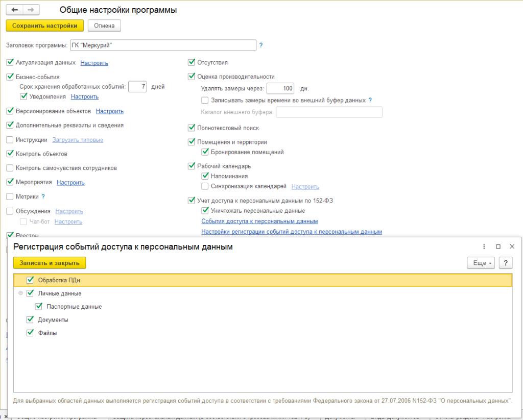The height and width of the screenshot is (420, 523).
Task: Click into the Заголовок программы text field
Action: point(162,45)
